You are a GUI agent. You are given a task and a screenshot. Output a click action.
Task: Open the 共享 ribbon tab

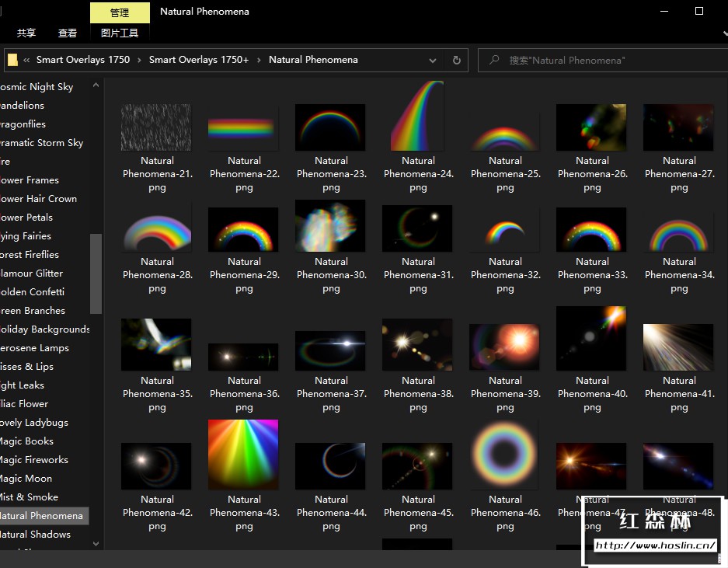pyautogui.click(x=26, y=33)
